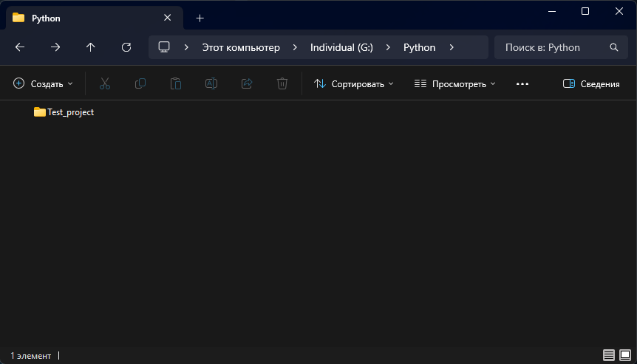Screen dimensions: 637x364
Task: Open the Сортировать dropdown
Action: [353, 84]
